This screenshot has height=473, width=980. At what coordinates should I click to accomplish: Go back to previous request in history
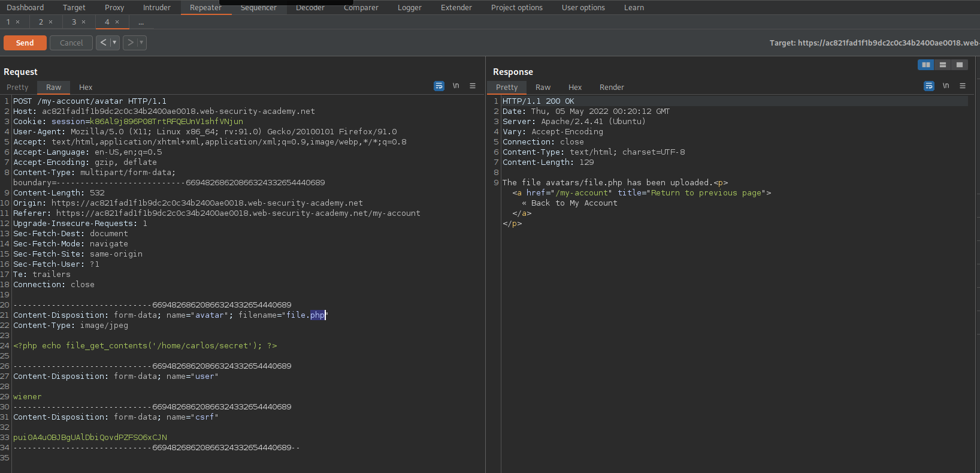[103, 43]
